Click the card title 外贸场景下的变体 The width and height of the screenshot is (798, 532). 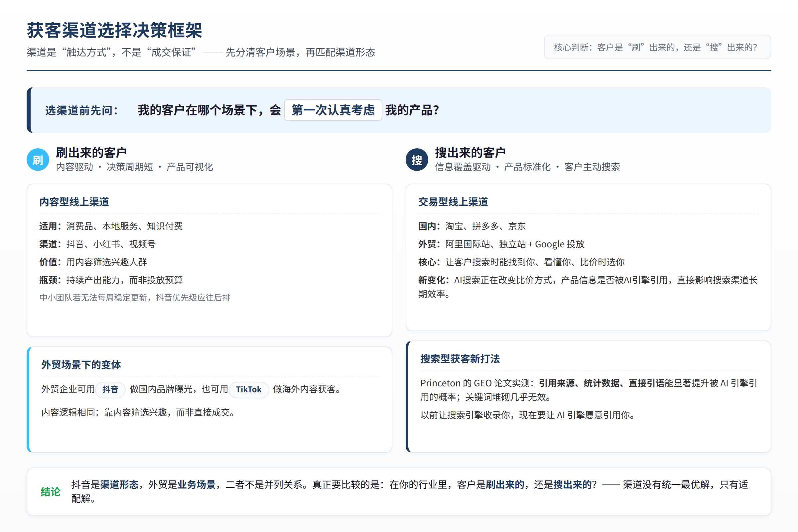[x=81, y=365]
